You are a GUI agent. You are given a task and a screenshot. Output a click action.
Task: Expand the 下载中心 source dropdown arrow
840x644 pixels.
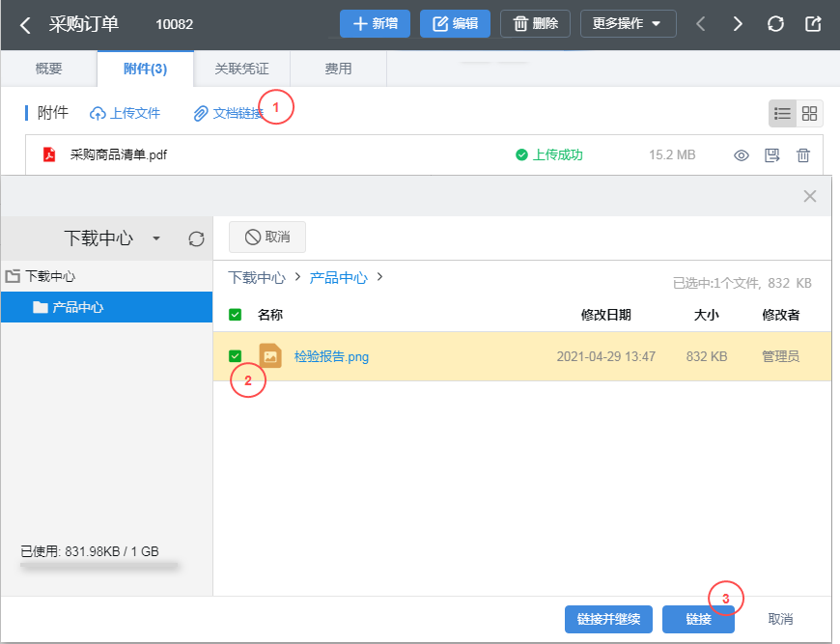pos(156,238)
